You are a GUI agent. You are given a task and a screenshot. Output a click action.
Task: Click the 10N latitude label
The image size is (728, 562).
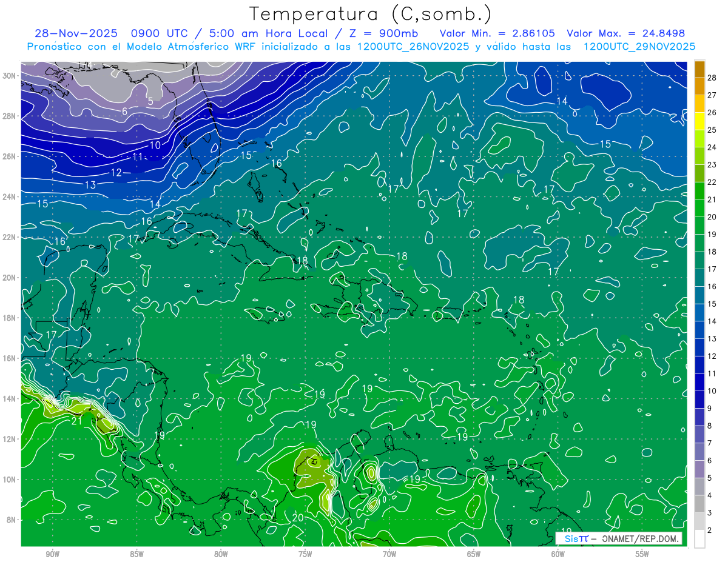(x=10, y=480)
